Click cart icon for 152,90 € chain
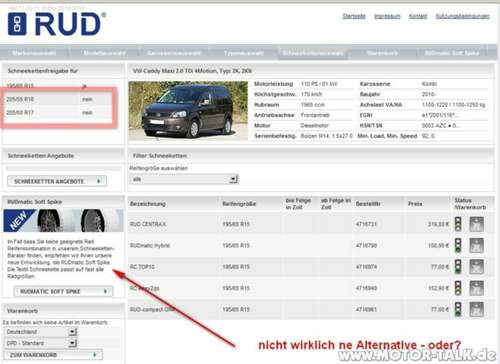The height and width of the screenshot is (364, 500). pos(477,288)
